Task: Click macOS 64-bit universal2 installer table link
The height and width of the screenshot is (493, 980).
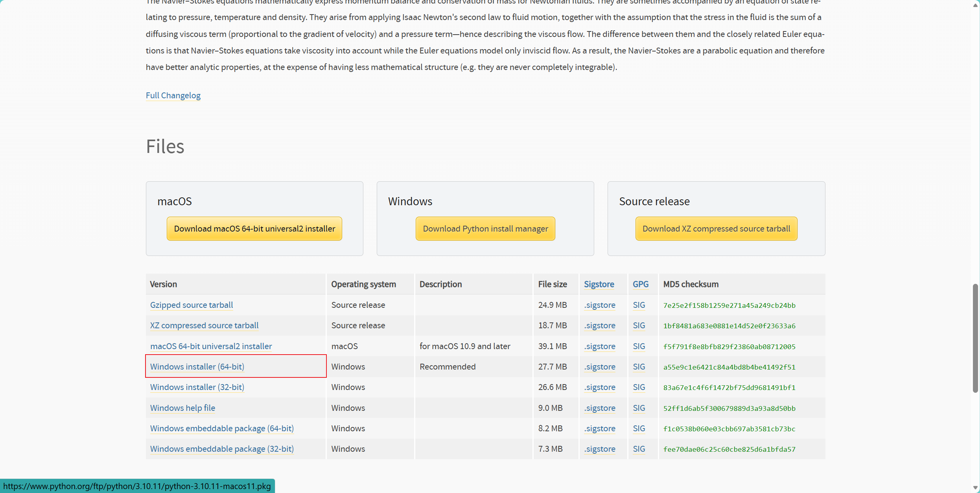Action: 211,346
